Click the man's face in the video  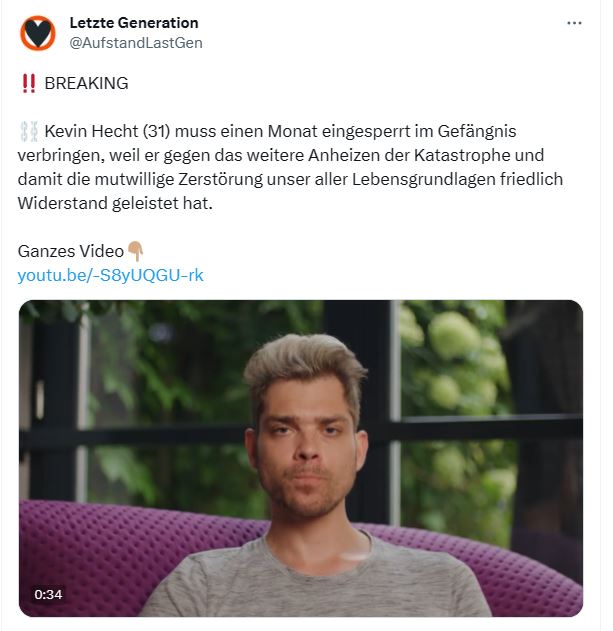pyautogui.click(x=306, y=447)
